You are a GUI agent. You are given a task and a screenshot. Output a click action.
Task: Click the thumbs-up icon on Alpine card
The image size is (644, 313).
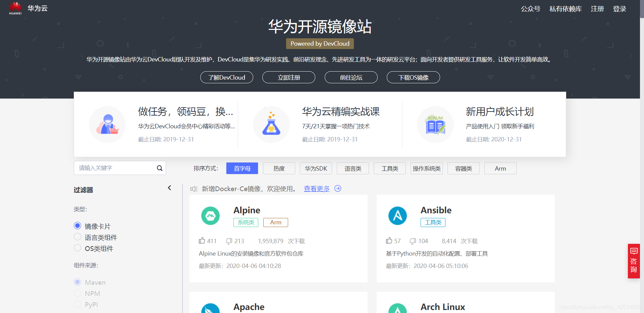click(202, 240)
